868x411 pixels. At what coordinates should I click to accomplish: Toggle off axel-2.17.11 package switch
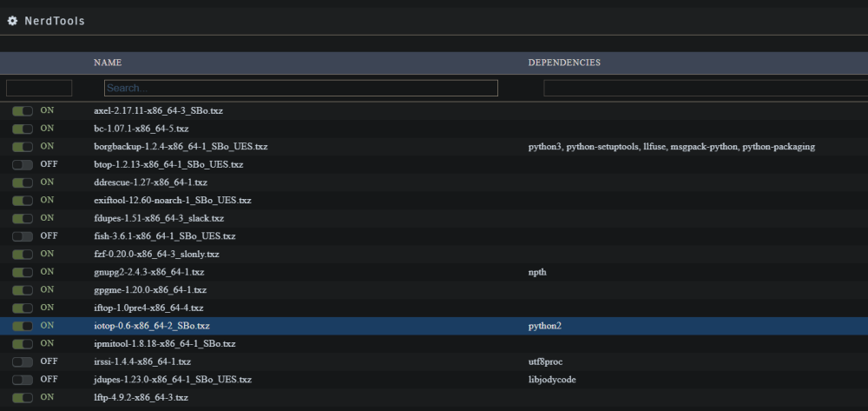(23, 111)
